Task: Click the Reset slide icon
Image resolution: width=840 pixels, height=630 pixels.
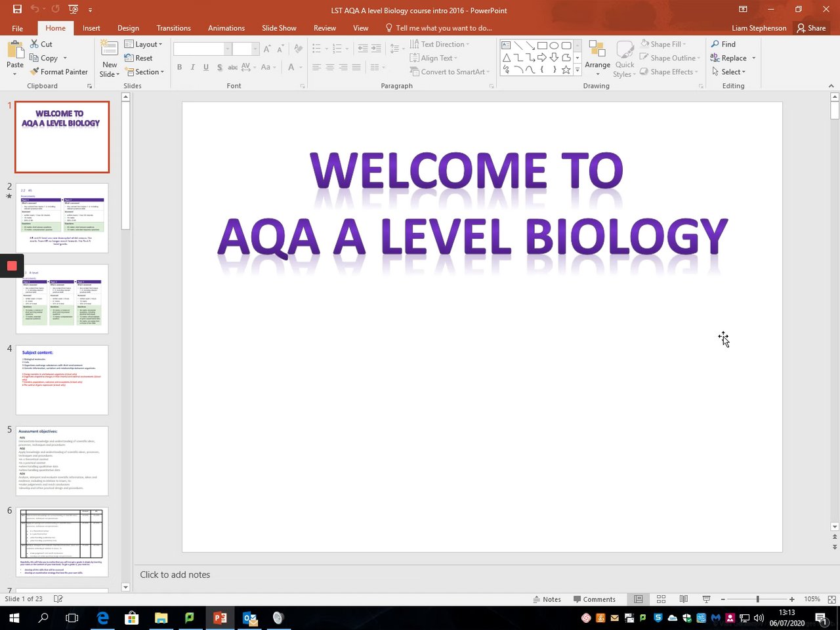Action: click(x=129, y=58)
